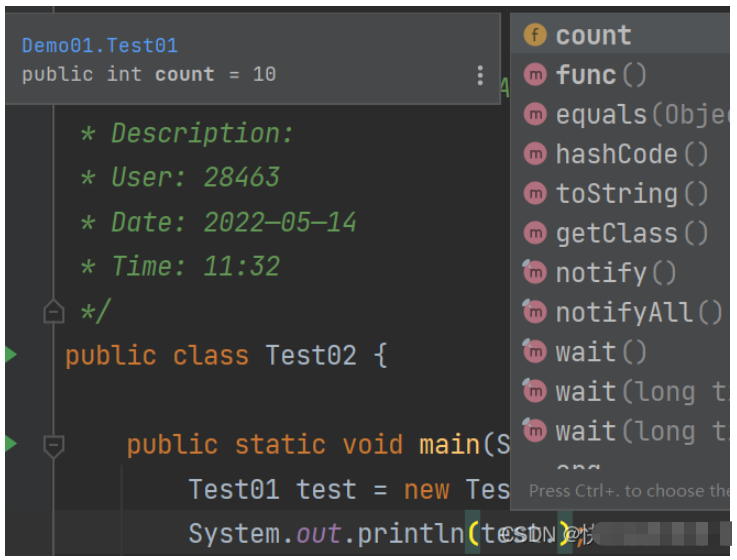The height and width of the screenshot is (560, 737).
Task: Run the main method via the gutter arrow
Action: [10, 443]
